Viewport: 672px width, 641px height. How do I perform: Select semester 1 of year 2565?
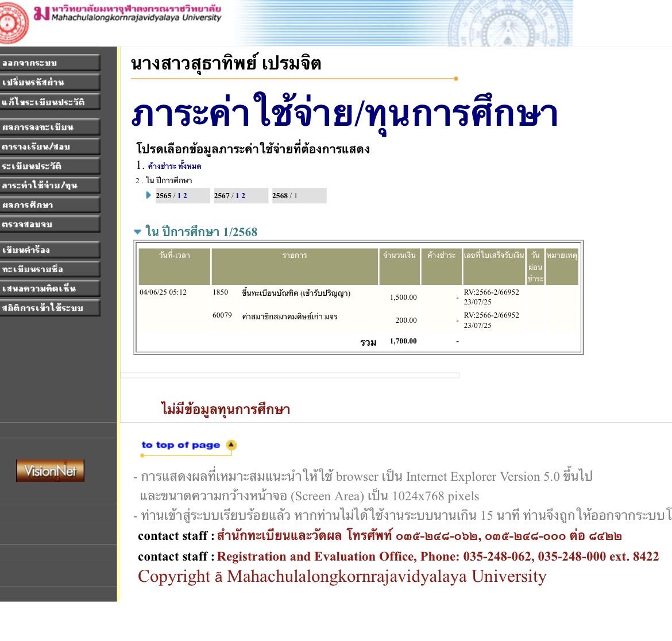pyautogui.click(x=179, y=196)
